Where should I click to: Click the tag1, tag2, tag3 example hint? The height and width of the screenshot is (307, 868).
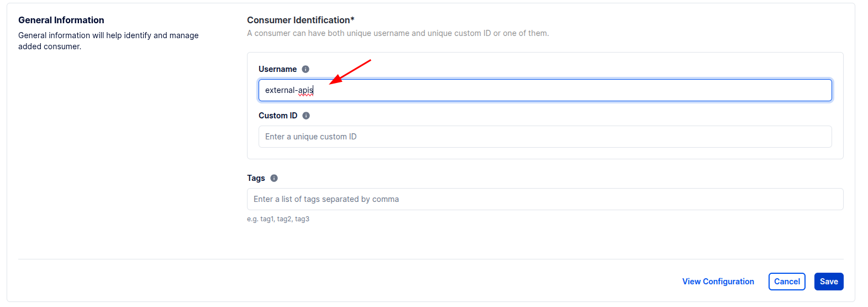[x=278, y=219]
